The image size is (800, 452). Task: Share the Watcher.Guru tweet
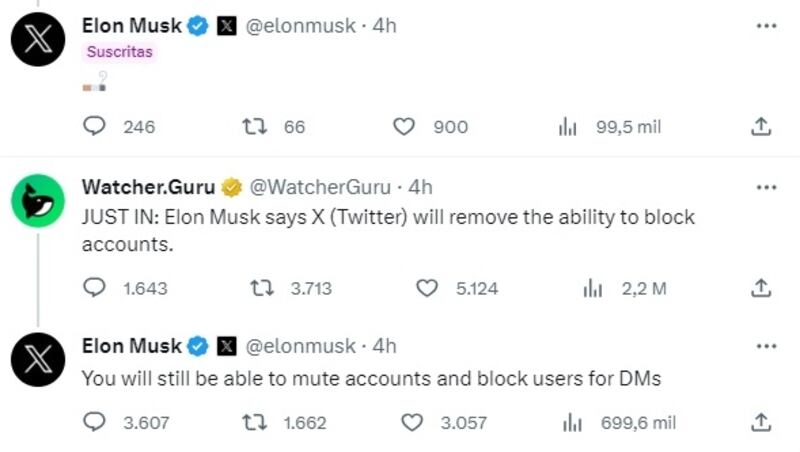[761, 288]
